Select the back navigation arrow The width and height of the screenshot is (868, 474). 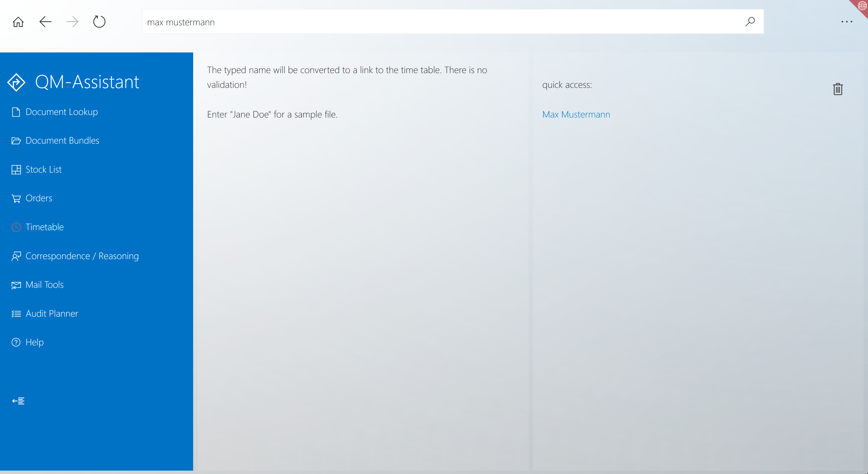click(45, 22)
